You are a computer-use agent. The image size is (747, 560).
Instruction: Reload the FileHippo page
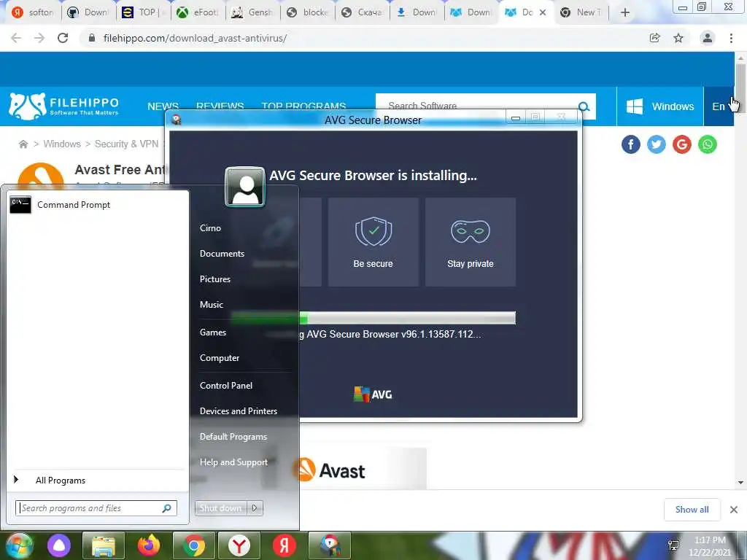[x=63, y=38]
